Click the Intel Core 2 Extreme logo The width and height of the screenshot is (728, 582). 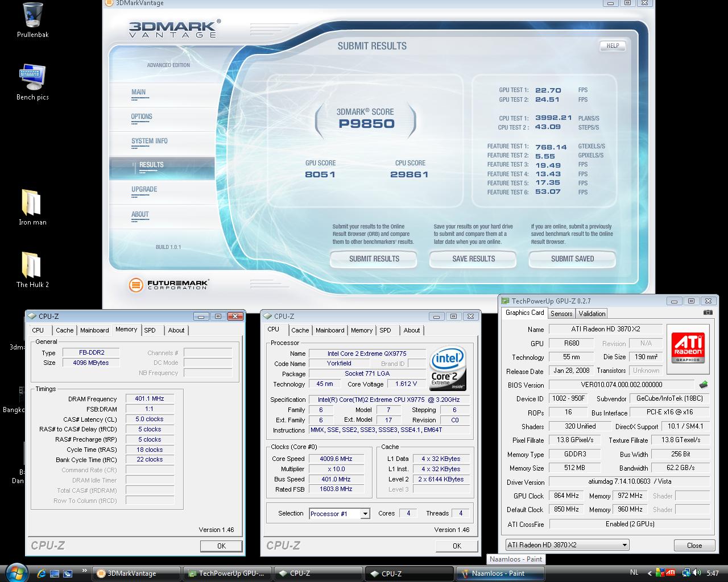tap(448, 368)
